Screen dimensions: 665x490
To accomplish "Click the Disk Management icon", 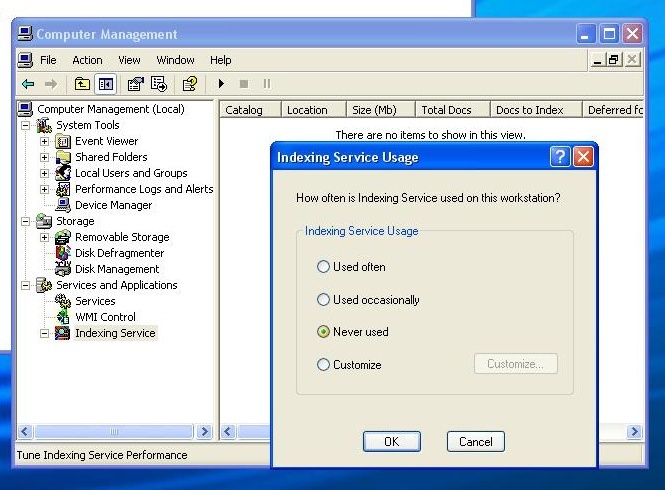I will (x=63, y=269).
